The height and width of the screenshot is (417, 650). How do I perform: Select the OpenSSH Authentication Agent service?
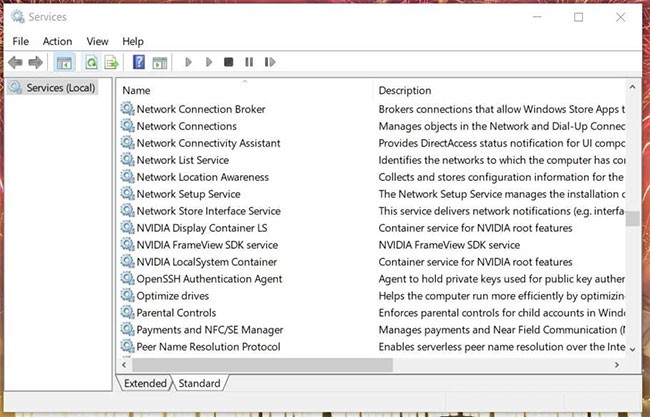(209, 279)
